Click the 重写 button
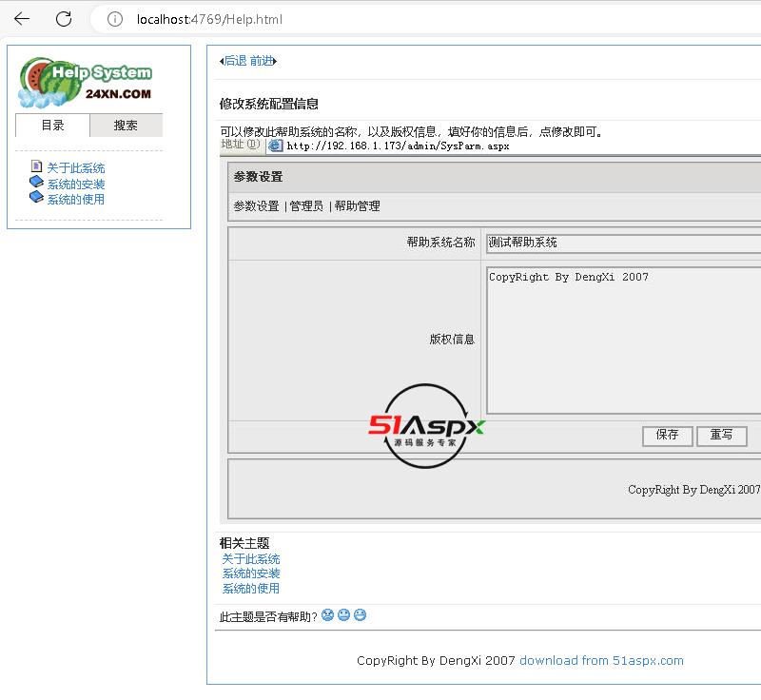The width and height of the screenshot is (761, 700). point(721,436)
